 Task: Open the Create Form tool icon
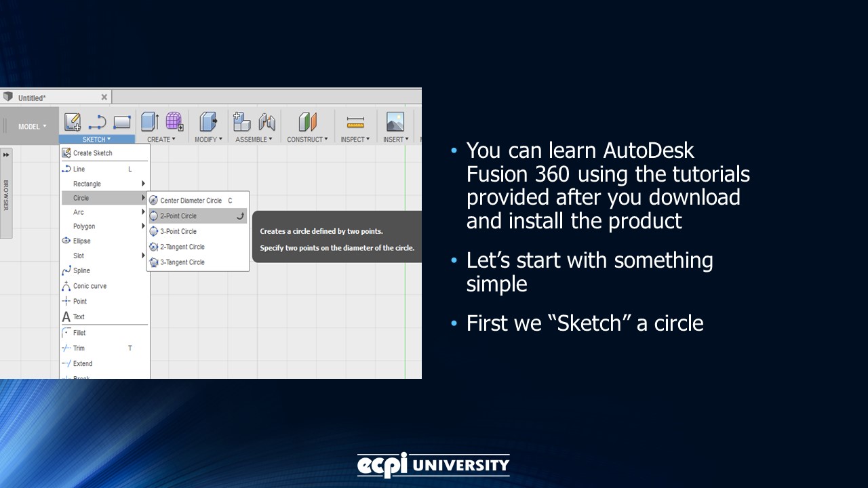coord(174,122)
